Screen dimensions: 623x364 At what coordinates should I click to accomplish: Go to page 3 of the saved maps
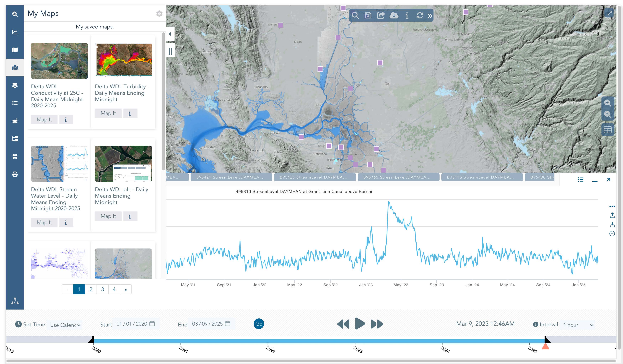click(102, 289)
